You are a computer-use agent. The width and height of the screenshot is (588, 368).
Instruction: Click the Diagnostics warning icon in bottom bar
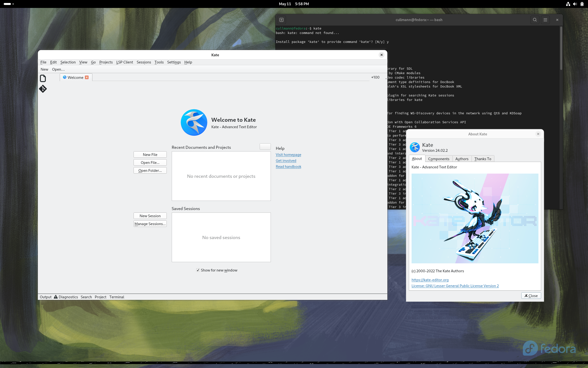click(56, 297)
